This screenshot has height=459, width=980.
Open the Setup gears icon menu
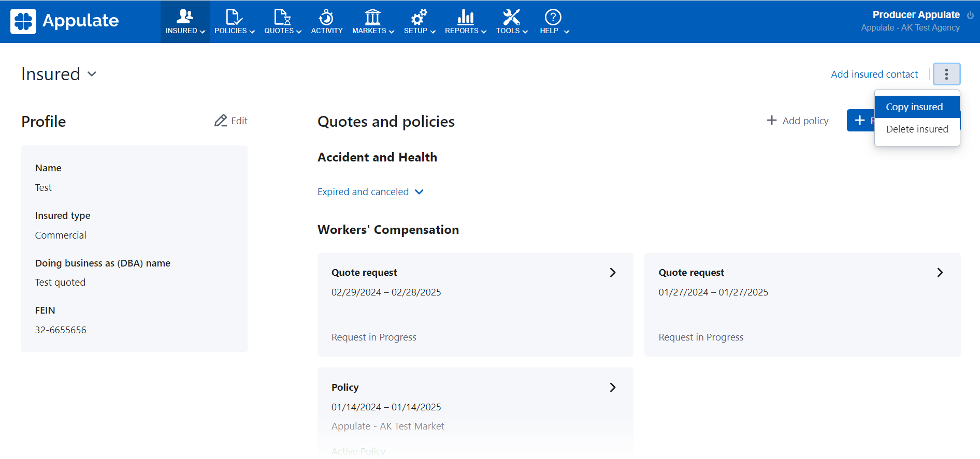(x=419, y=17)
